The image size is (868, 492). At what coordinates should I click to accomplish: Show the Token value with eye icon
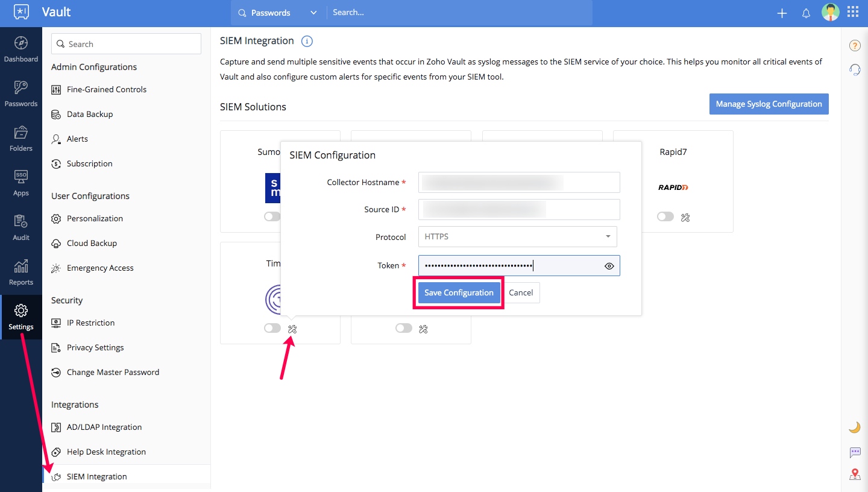609,266
